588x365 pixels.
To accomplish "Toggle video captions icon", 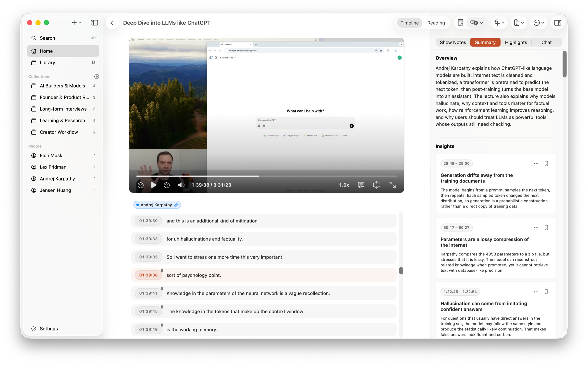I will tap(361, 185).
